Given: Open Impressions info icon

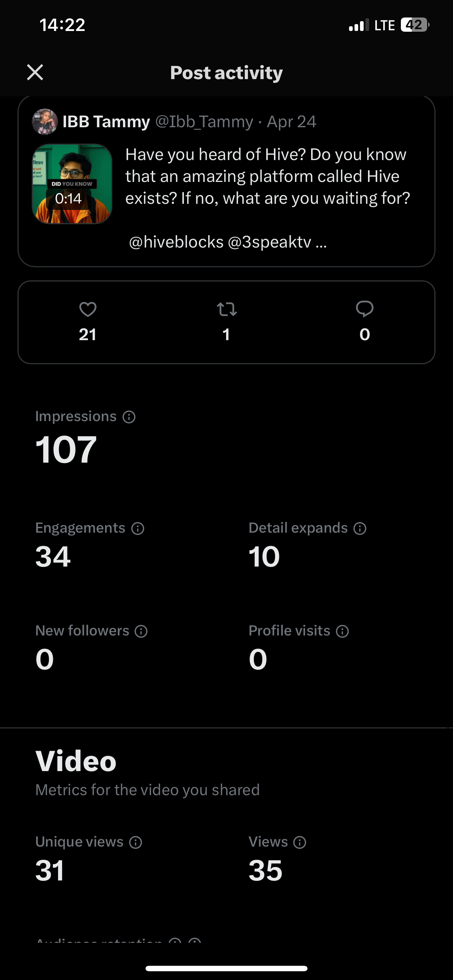Looking at the screenshot, I should (129, 417).
